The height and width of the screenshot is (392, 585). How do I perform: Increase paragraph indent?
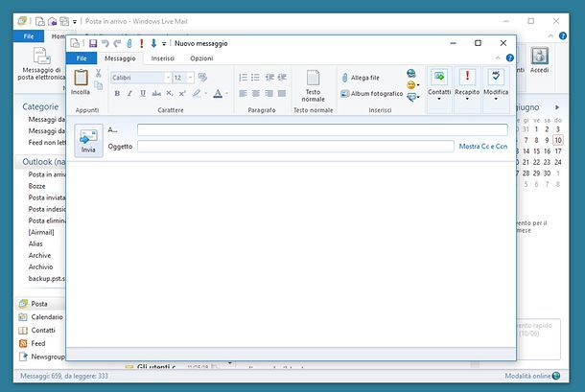click(x=282, y=78)
